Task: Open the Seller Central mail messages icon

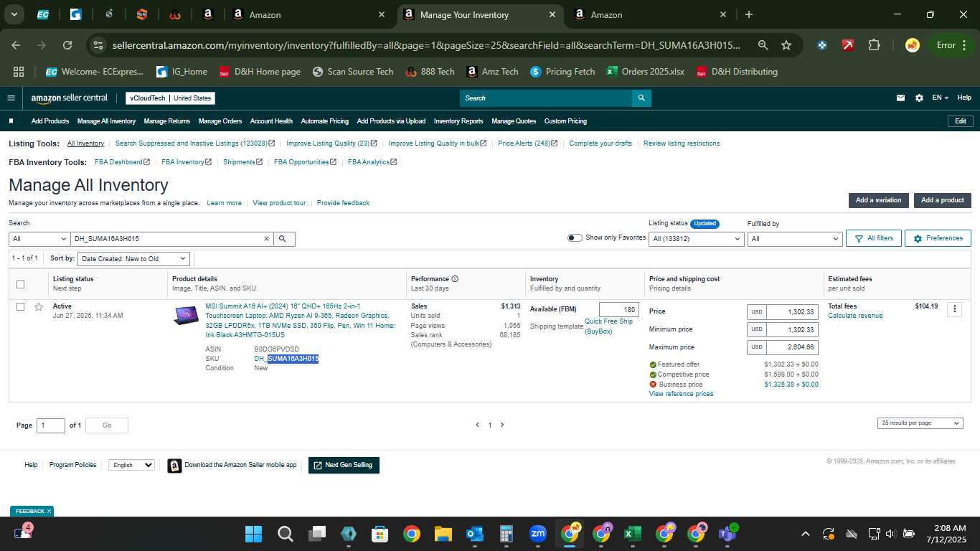Action: (901, 98)
